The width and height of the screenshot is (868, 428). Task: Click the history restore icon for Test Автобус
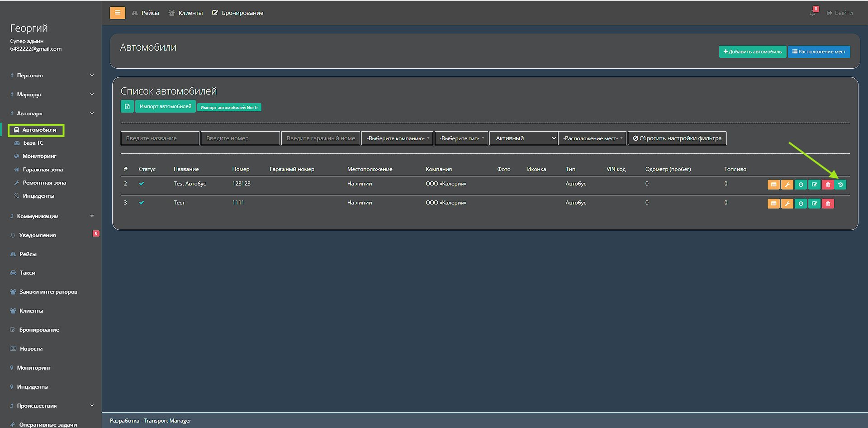[x=840, y=185]
